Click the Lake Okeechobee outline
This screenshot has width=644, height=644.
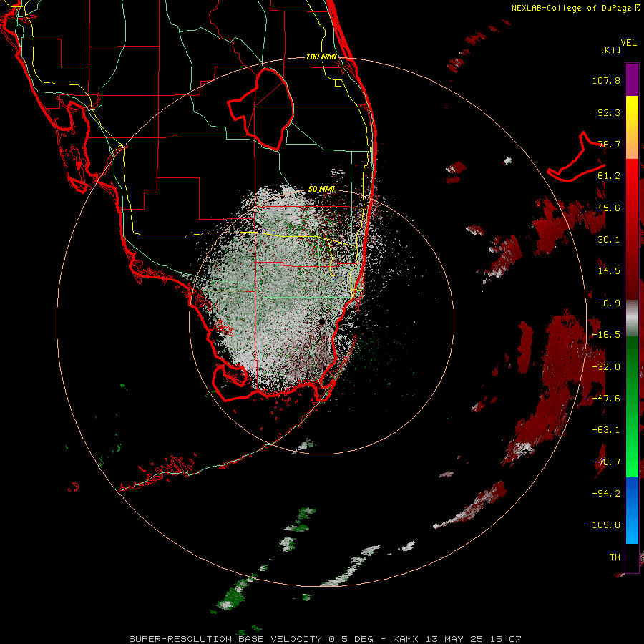pyautogui.click(x=261, y=108)
